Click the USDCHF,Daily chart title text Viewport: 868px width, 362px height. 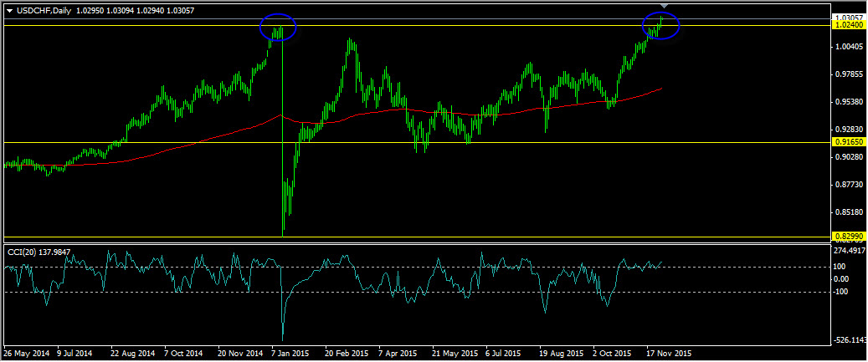(x=39, y=11)
